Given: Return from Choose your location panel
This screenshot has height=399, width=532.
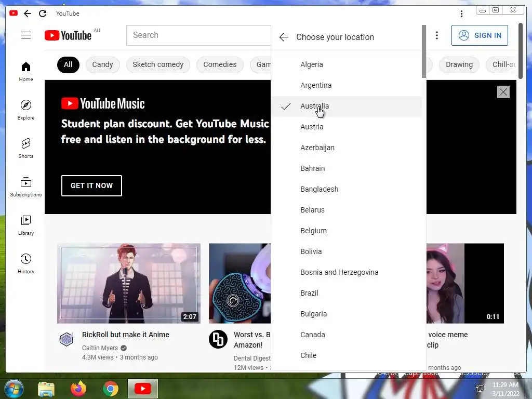Looking at the screenshot, I should [x=284, y=37].
